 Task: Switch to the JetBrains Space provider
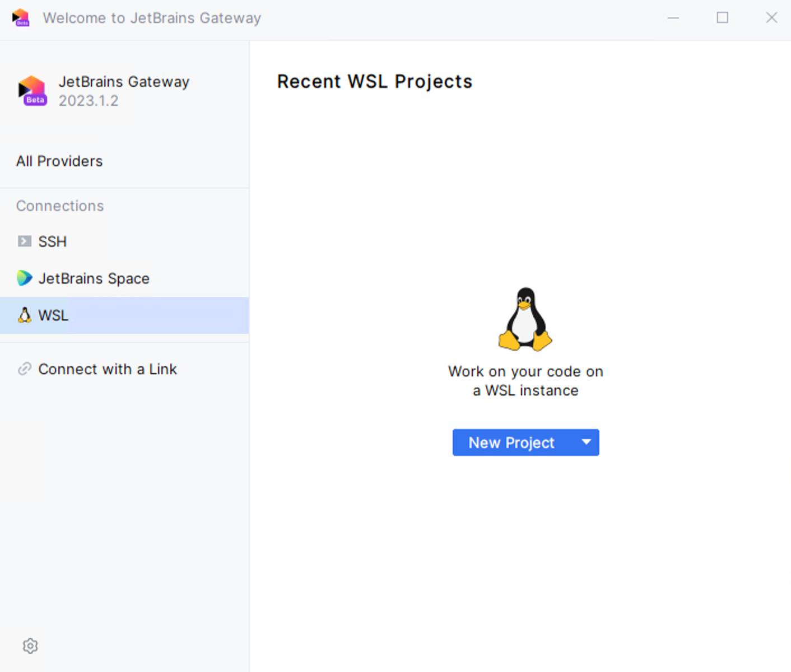124,278
